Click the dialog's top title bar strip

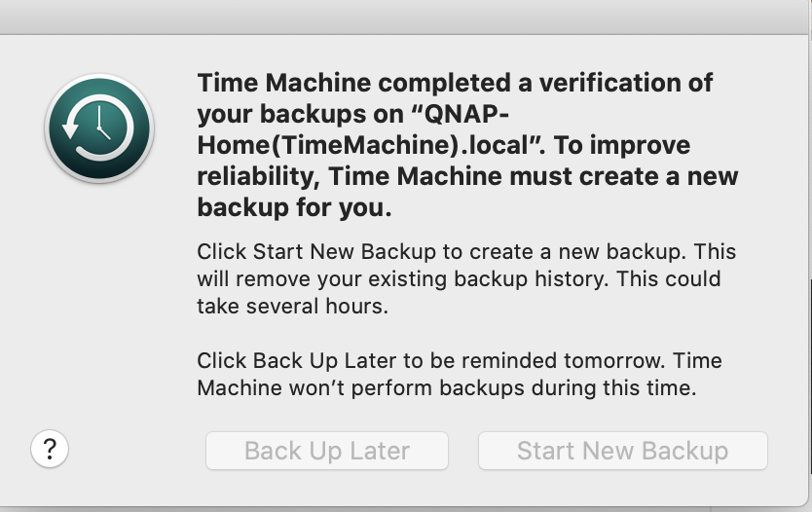[x=406, y=17]
